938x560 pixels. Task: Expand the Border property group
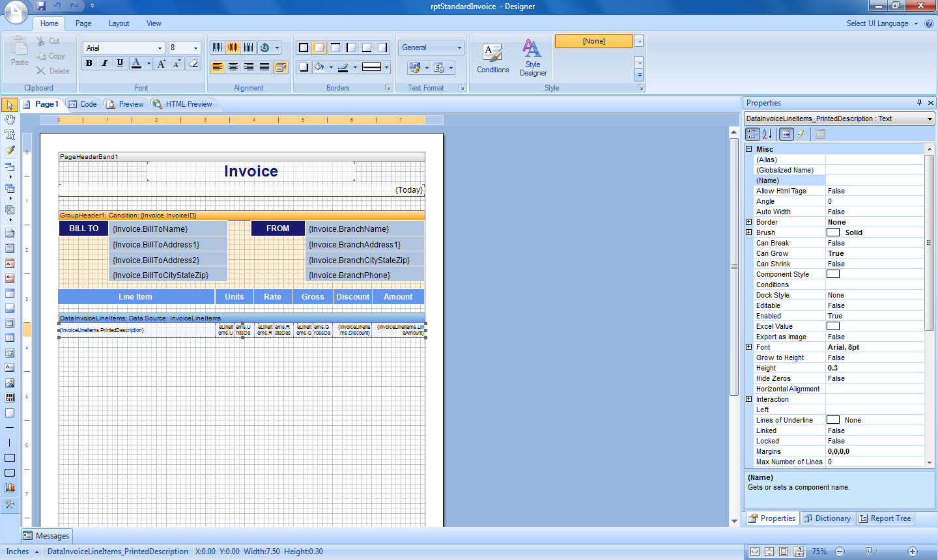[749, 222]
